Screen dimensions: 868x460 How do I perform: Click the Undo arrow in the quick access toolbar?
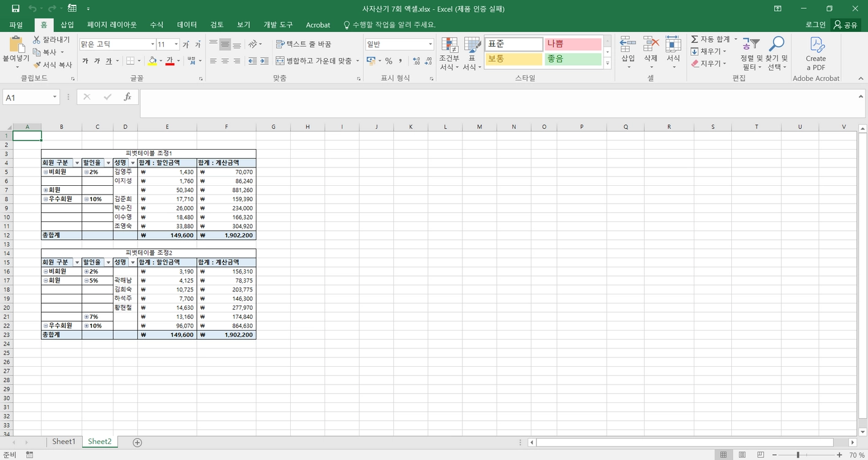tap(32, 9)
